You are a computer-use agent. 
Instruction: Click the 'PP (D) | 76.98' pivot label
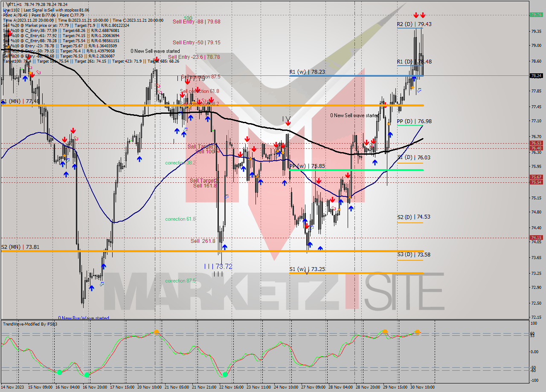click(414, 121)
